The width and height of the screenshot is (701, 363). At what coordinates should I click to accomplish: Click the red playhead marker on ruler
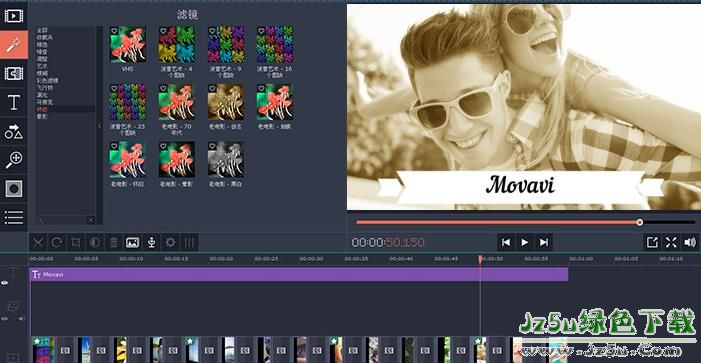click(480, 259)
